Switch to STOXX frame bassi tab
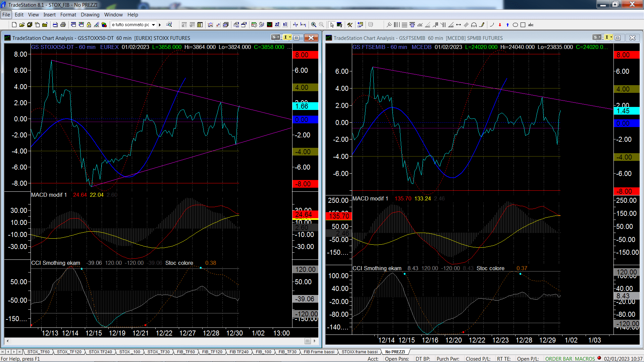Screen dimensions: 644x362 click(x=360, y=352)
